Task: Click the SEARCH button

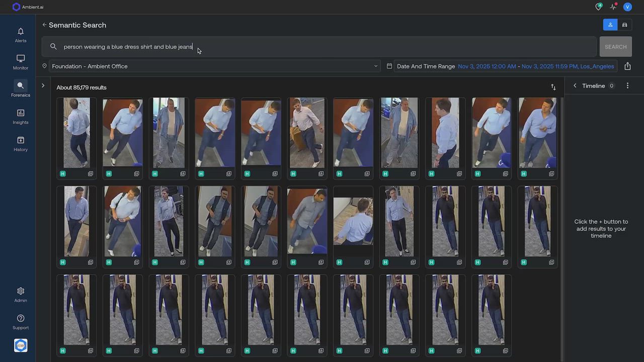Action: (x=615, y=46)
